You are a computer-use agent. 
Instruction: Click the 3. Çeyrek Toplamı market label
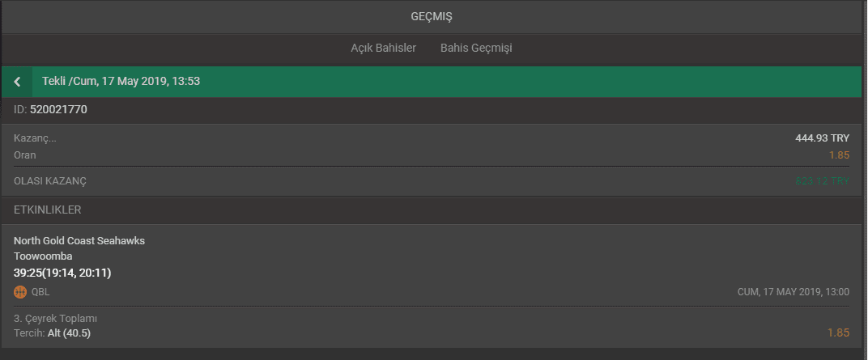coord(55,319)
